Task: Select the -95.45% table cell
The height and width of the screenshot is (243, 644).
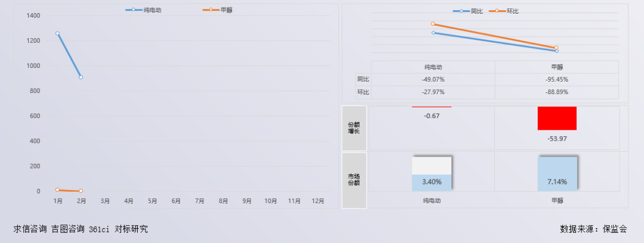Action: coord(557,79)
